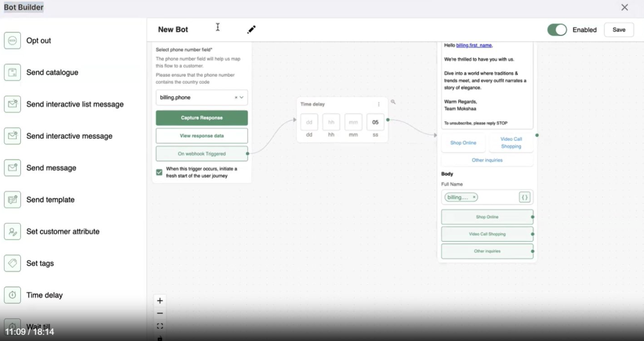Select Send message in the sidebar

click(x=51, y=168)
